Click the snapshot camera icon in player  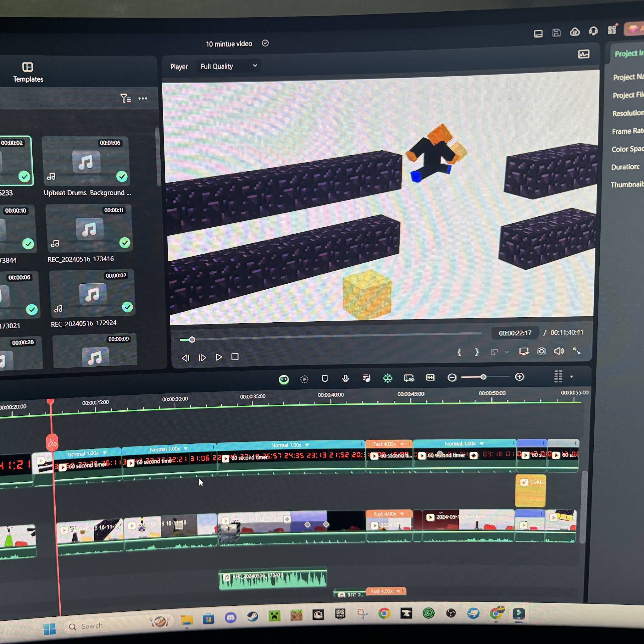click(x=541, y=351)
